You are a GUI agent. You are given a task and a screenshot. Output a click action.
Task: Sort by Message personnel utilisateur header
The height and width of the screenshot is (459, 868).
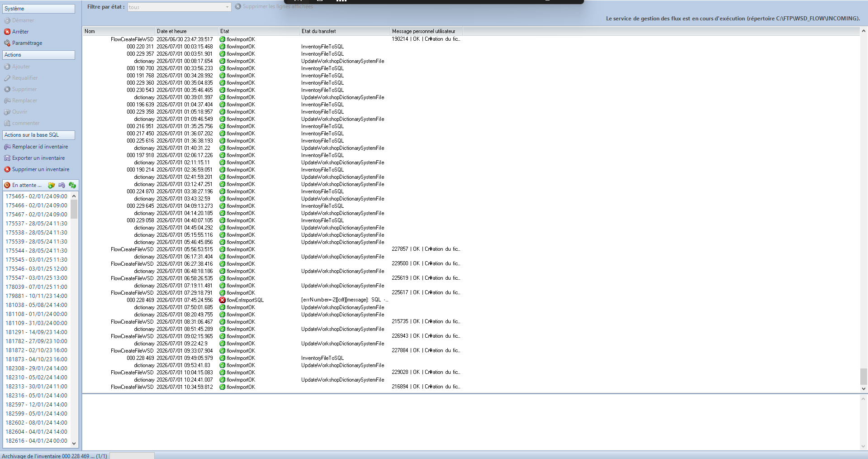pyautogui.click(x=427, y=31)
